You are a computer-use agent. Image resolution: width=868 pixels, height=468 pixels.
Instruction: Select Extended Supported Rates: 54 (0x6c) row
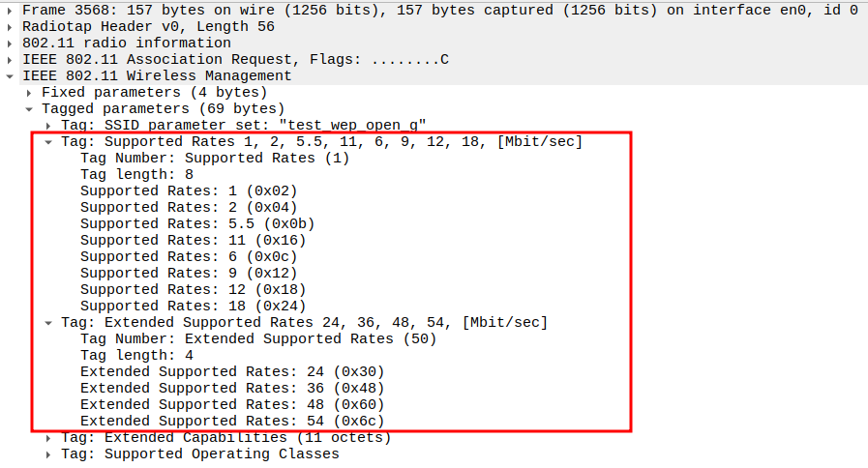pyautogui.click(x=232, y=422)
